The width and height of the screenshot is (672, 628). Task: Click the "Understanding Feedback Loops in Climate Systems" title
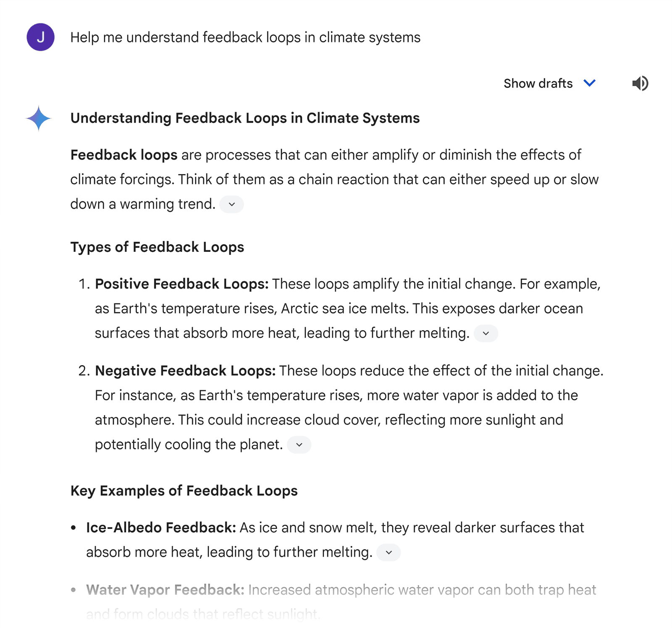[245, 118]
